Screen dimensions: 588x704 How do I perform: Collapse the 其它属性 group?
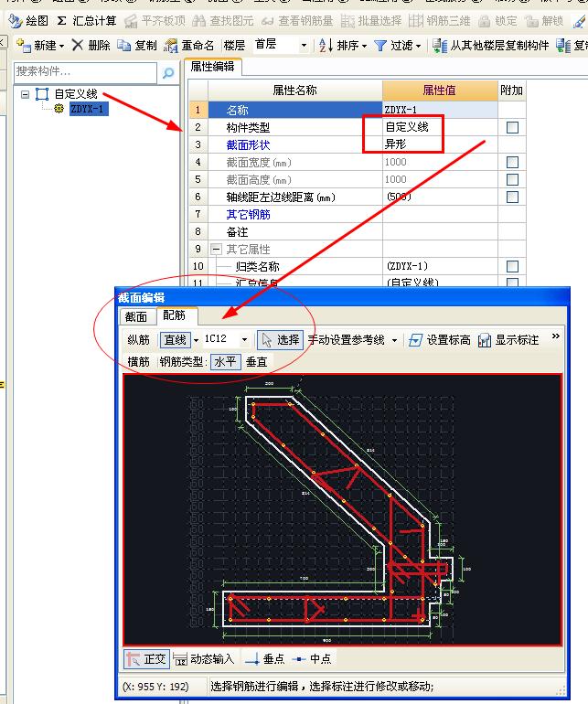click(217, 249)
